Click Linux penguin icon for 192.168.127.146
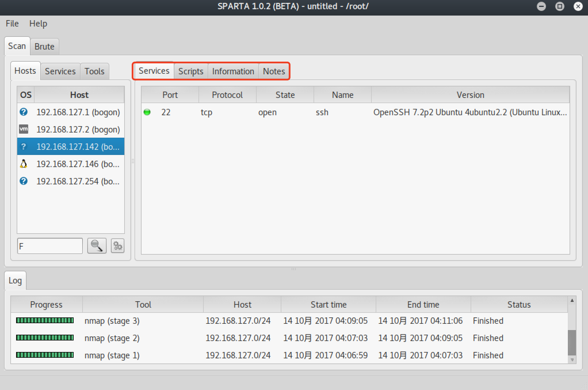Image resolution: width=588 pixels, height=390 pixels. (x=24, y=164)
